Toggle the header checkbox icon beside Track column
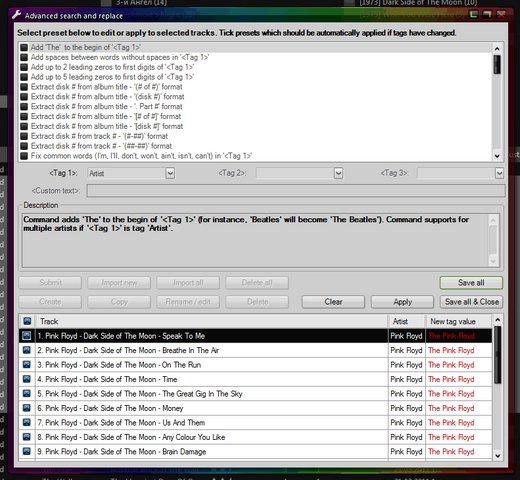Image resolution: width=520 pixels, height=480 pixels. (x=27, y=321)
